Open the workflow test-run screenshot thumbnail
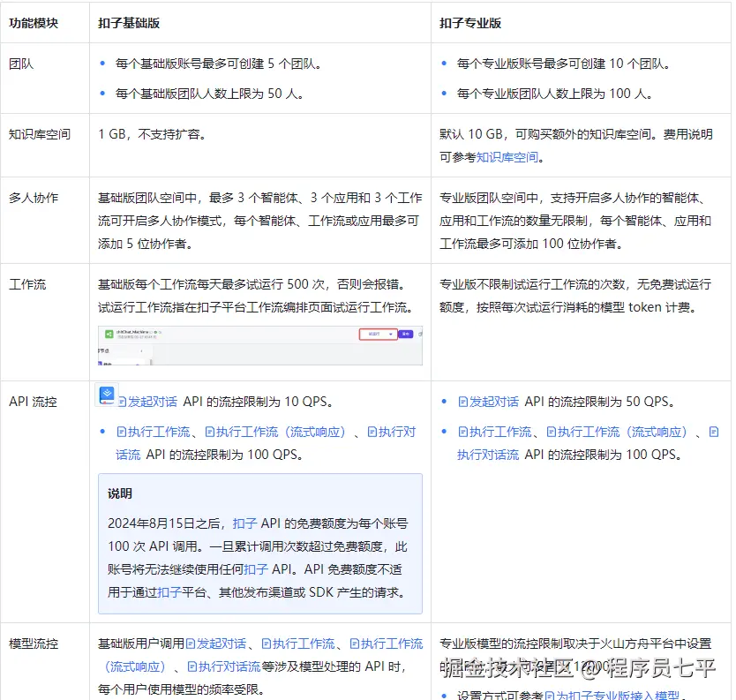Image resolution: width=736 pixels, height=700 pixels. pos(260,345)
